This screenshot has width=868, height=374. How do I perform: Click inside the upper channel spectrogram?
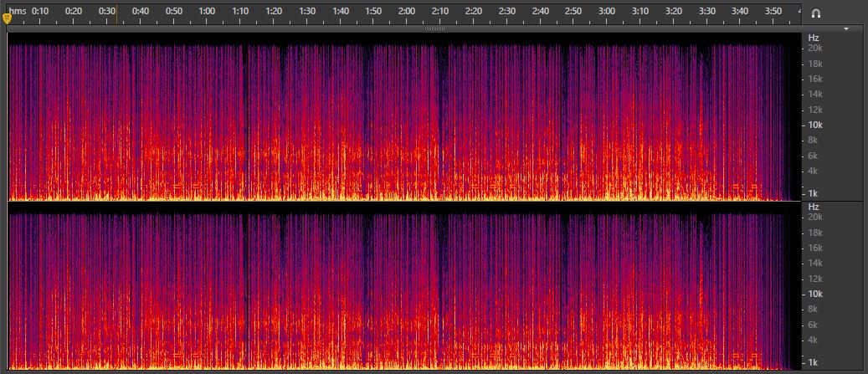coord(404,117)
